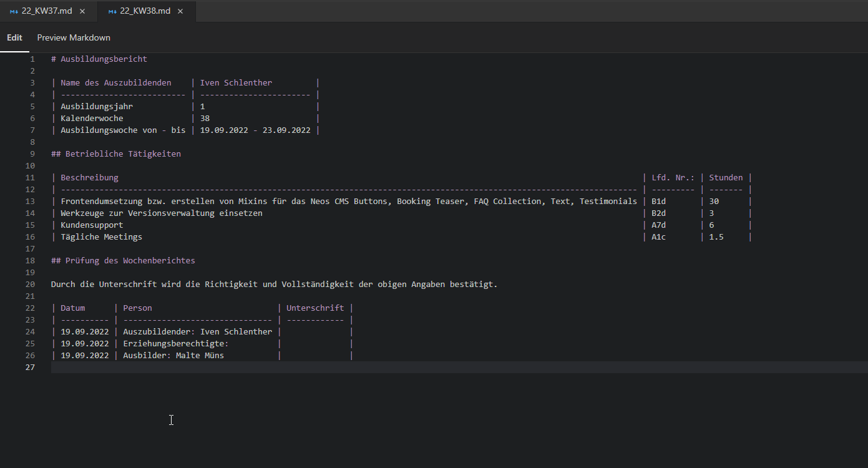Click the Betriebliche Tätigkeiten heading line
868x468 pixels.
(122, 154)
